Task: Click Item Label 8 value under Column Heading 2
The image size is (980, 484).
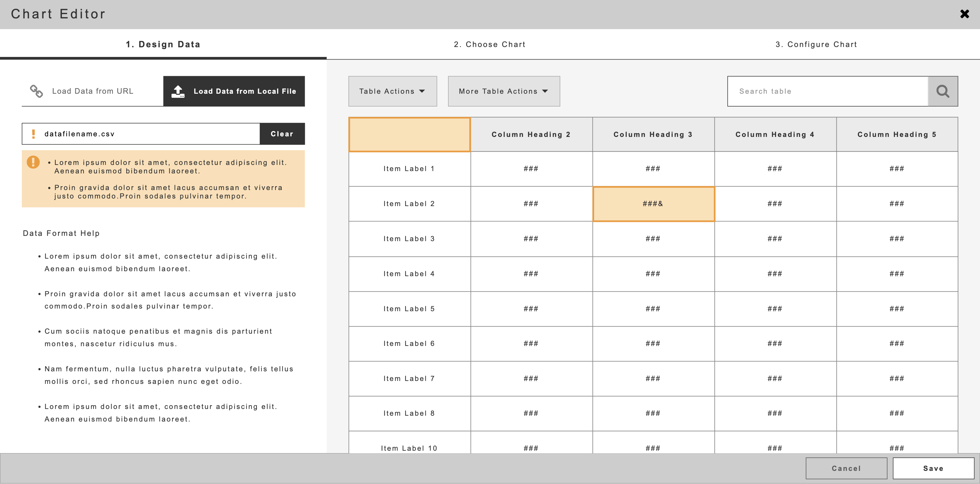Action: [531, 413]
